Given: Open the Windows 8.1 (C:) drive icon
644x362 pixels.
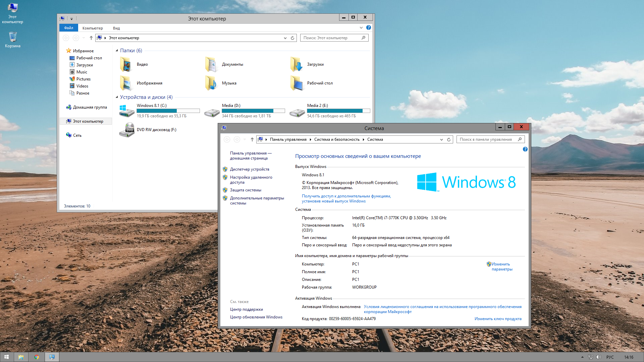Looking at the screenshot, I should pos(127,111).
